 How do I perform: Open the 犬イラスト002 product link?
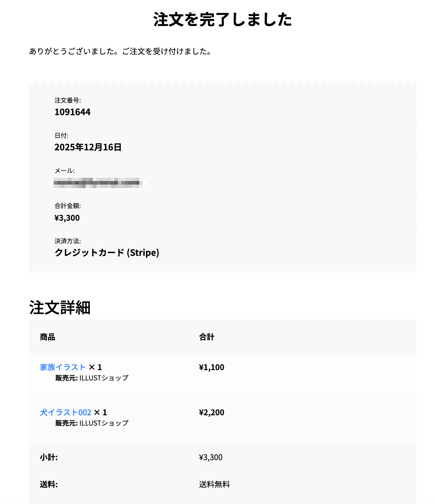coord(66,412)
